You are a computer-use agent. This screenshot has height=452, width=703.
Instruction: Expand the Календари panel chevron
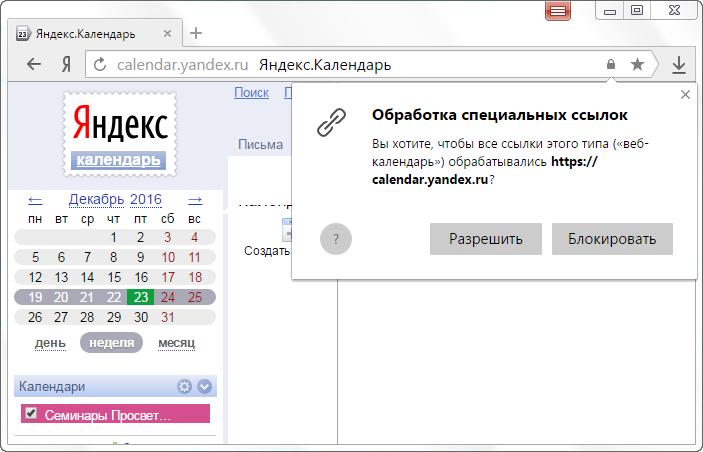point(204,387)
